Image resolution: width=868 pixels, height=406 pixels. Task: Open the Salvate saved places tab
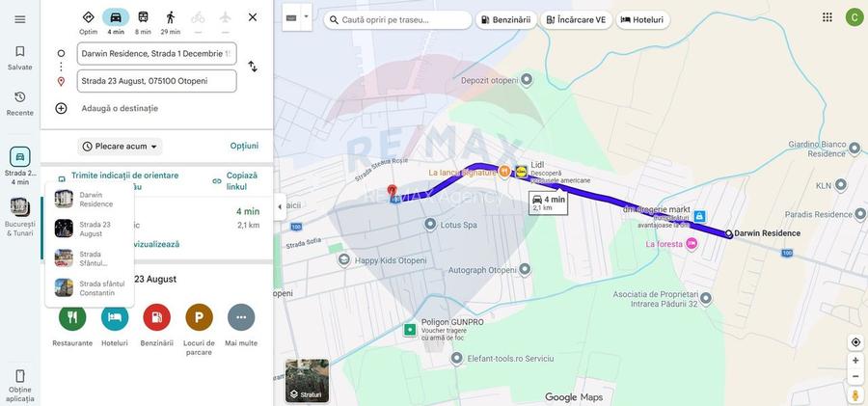click(19, 57)
